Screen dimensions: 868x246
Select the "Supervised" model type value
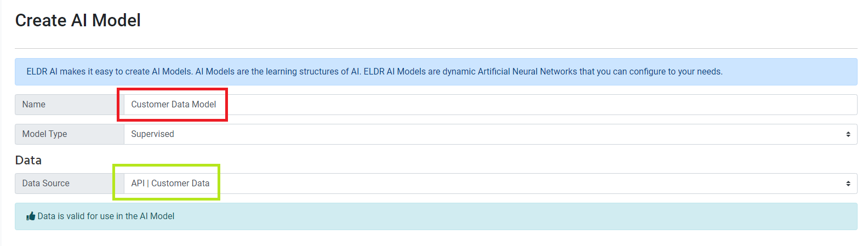pos(152,134)
